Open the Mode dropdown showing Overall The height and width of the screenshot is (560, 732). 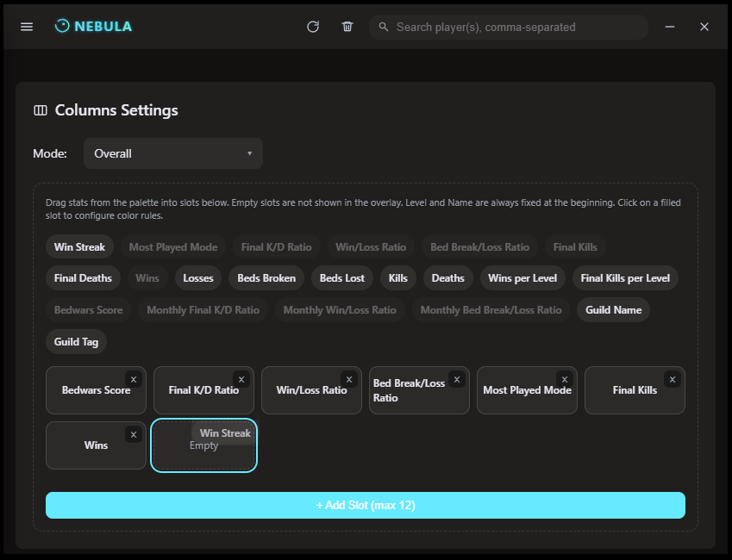click(x=172, y=152)
